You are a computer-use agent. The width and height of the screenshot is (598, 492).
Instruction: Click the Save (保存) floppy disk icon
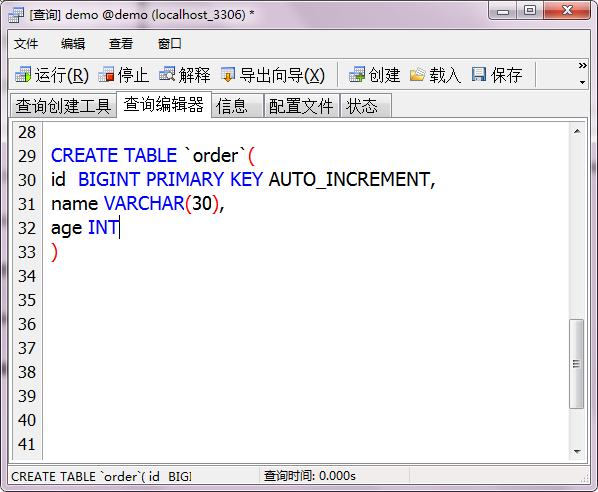point(479,75)
